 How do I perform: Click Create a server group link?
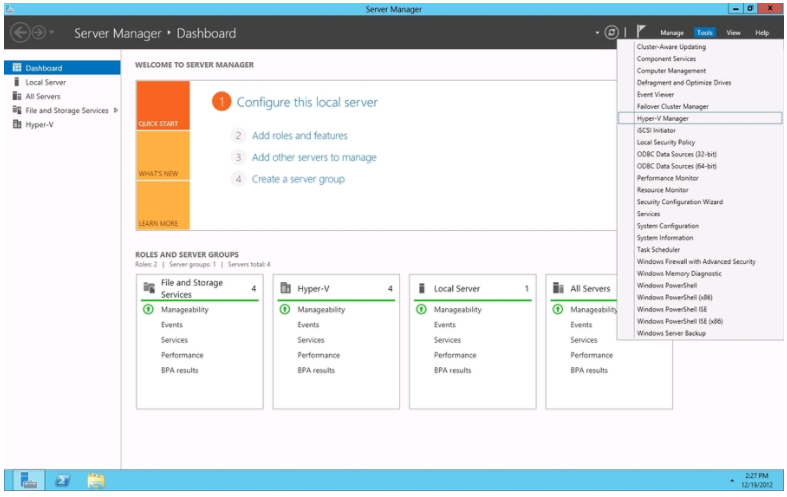pos(298,179)
